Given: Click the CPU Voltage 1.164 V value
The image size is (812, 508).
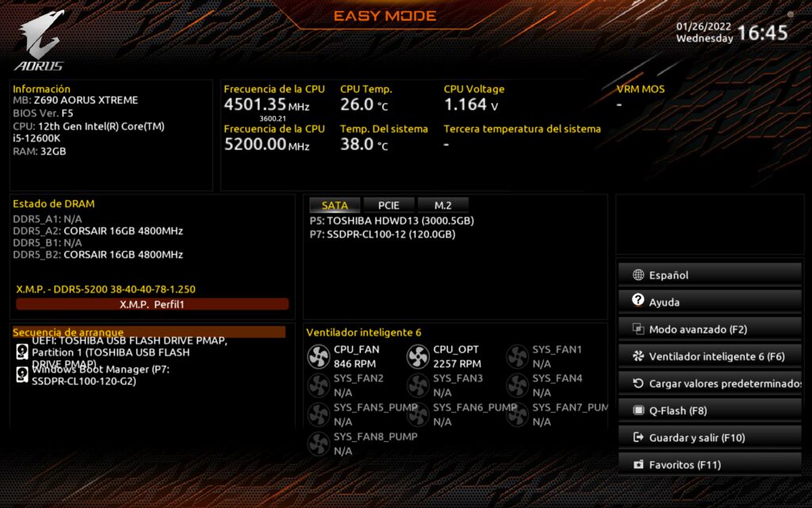Looking at the screenshot, I should (x=471, y=105).
